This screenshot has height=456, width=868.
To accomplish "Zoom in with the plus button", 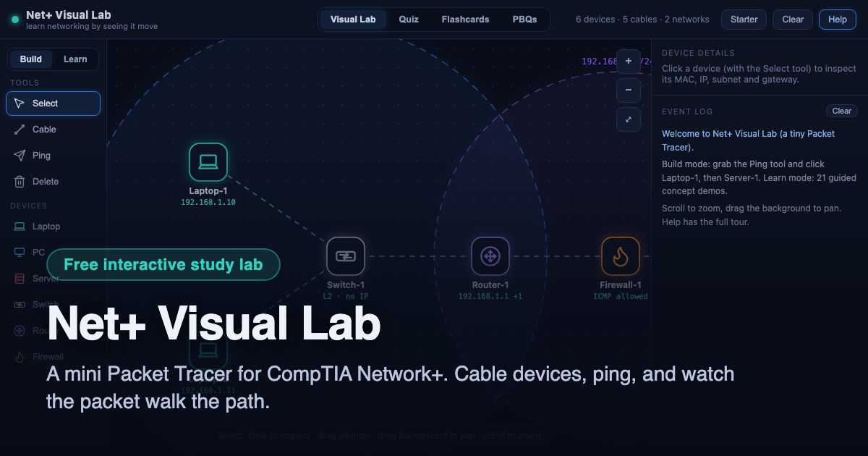I will pyautogui.click(x=629, y=62).
